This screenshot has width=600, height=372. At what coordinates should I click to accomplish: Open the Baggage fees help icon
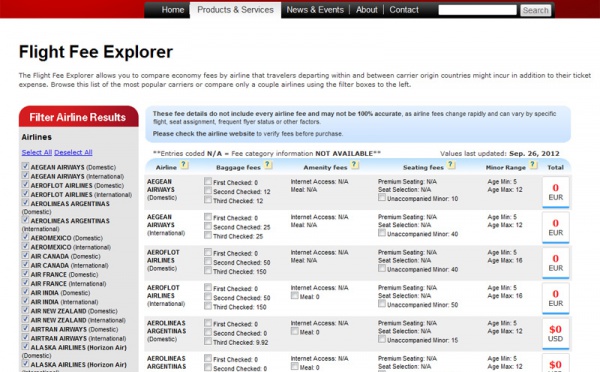pos(268,165)
